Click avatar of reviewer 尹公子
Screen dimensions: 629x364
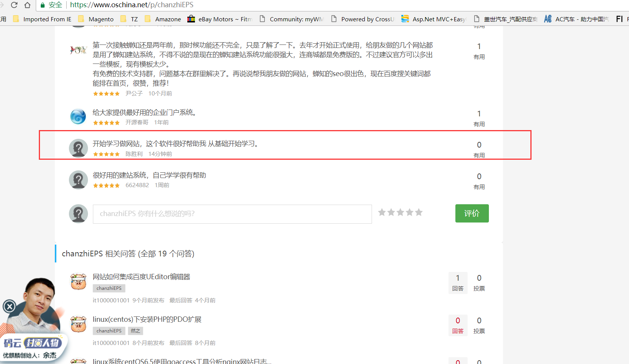[x=78, y=50]
